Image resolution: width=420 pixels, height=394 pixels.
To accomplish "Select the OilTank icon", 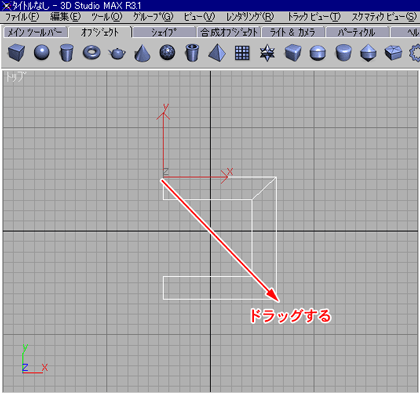I will point(318,53).
